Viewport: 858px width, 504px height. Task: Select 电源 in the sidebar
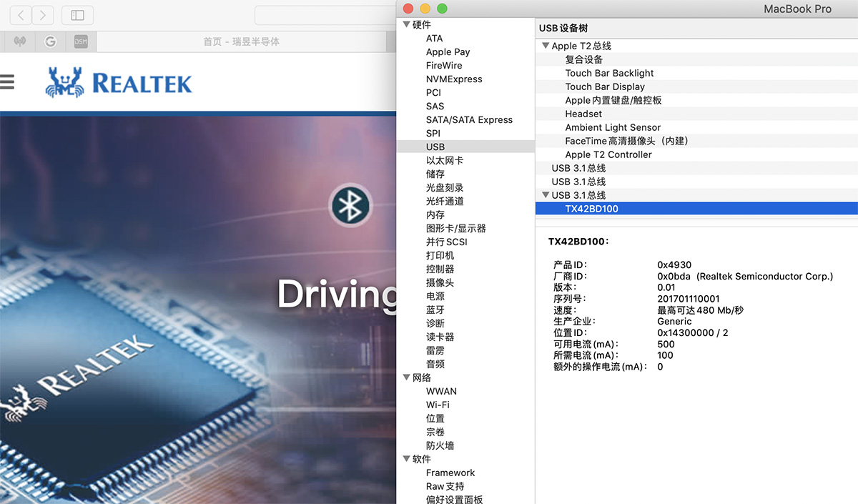(435, 297)
